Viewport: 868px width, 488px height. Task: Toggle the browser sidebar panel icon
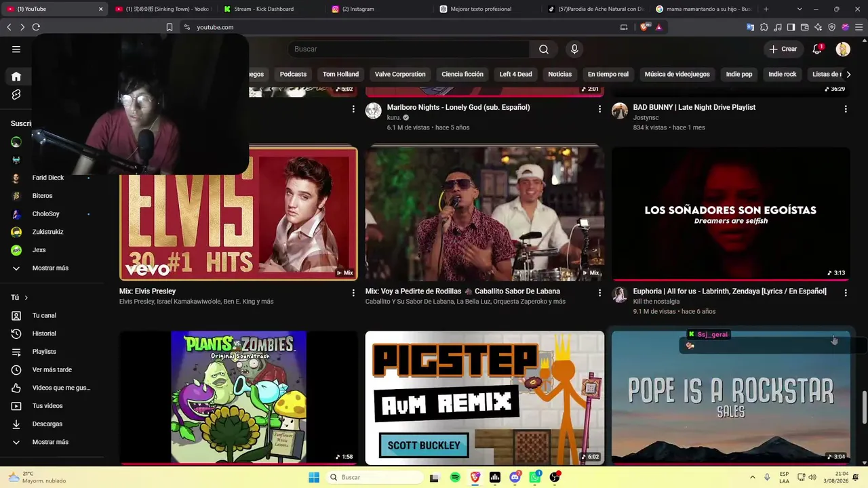(x=791, y=27)
